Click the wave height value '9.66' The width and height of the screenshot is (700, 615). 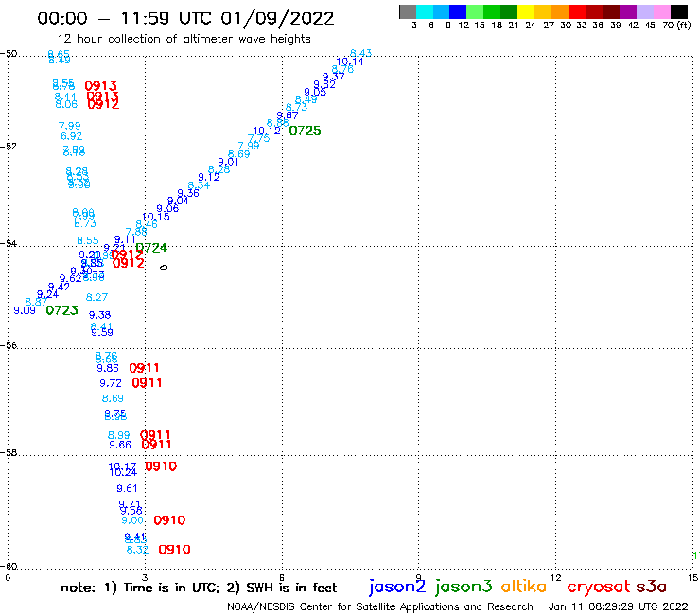coord(120,445)
